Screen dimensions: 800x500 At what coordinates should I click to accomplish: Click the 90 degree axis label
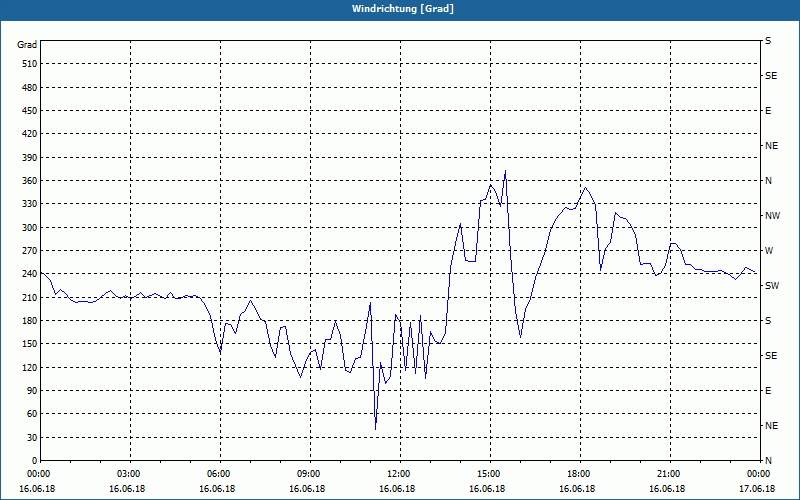point(32,391)
